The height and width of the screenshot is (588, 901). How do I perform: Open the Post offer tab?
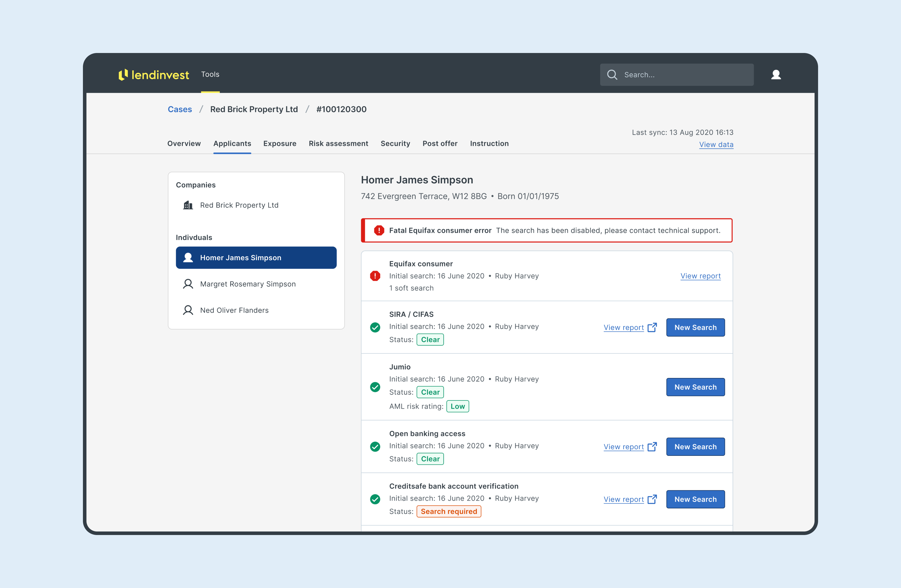pyautogui.click(x=440, y=143)
